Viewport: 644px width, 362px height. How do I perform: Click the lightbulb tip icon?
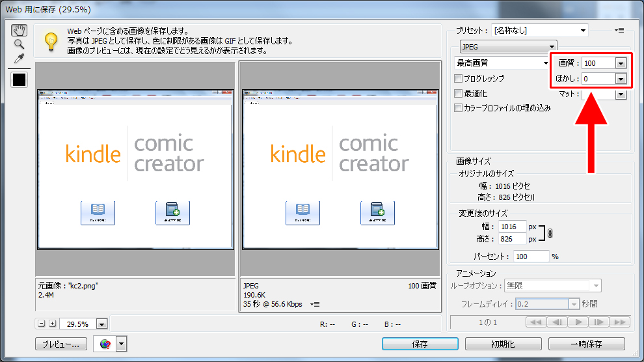click(51, 41)
